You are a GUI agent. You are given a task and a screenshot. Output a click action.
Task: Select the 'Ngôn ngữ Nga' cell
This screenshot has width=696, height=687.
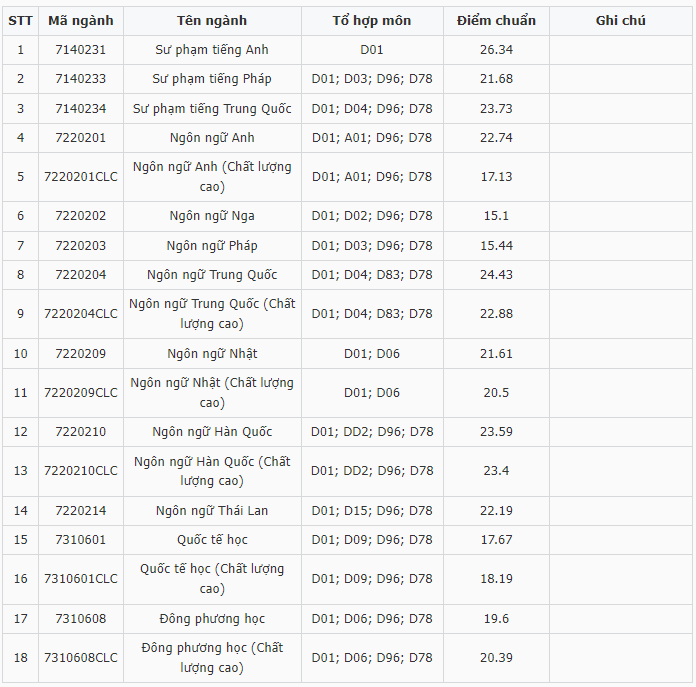[212, 216]
